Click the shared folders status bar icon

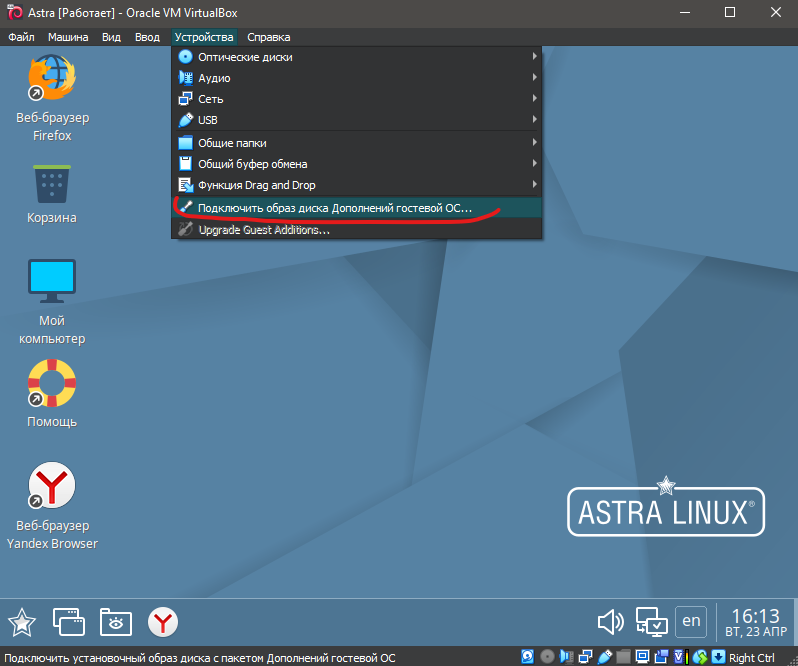623,657
